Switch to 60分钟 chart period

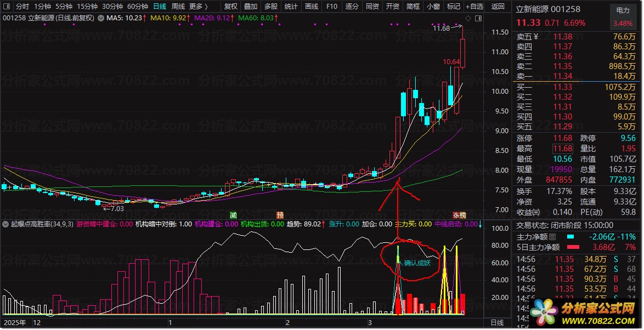(x=138, y=6)
